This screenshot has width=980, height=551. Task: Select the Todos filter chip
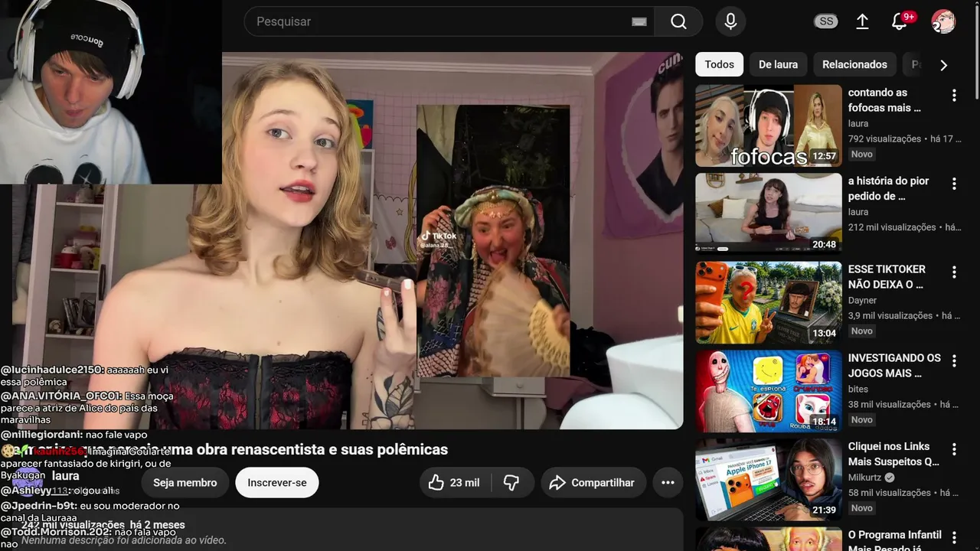pos(720,64)
